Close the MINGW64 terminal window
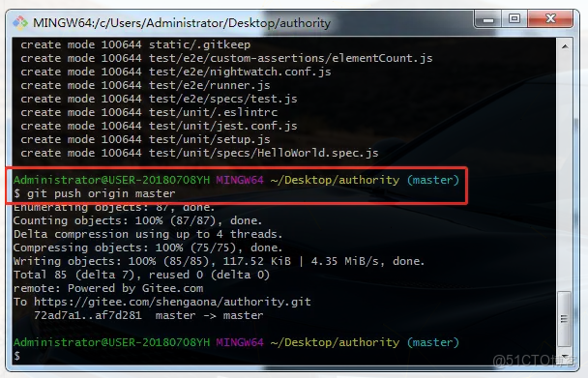Viewport: 588px width, 378px height. (550, 18)
